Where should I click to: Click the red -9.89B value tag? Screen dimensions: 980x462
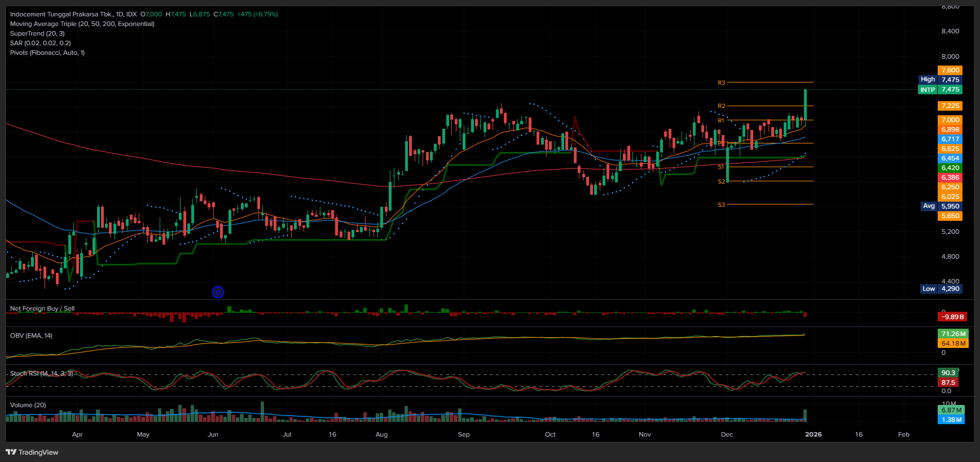point(952,317)
